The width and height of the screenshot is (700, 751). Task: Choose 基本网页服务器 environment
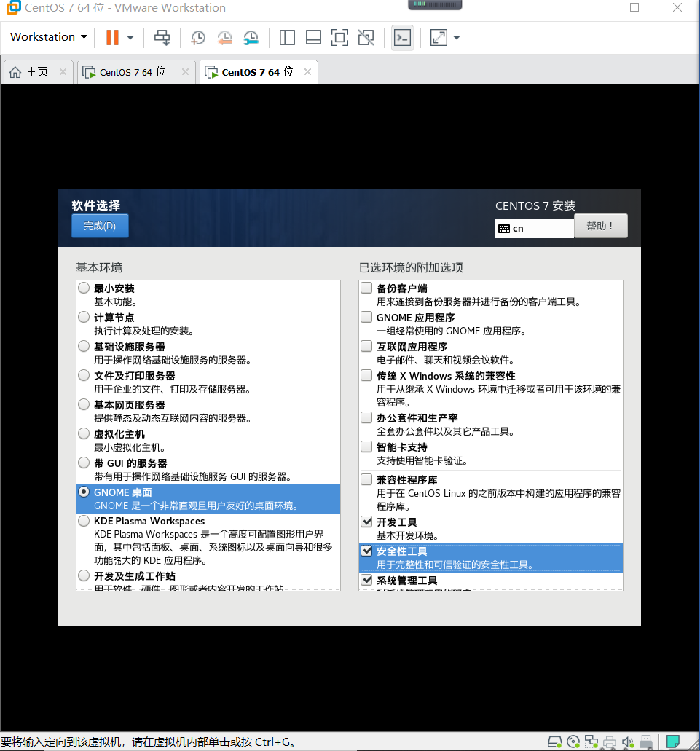pos(84,405)
